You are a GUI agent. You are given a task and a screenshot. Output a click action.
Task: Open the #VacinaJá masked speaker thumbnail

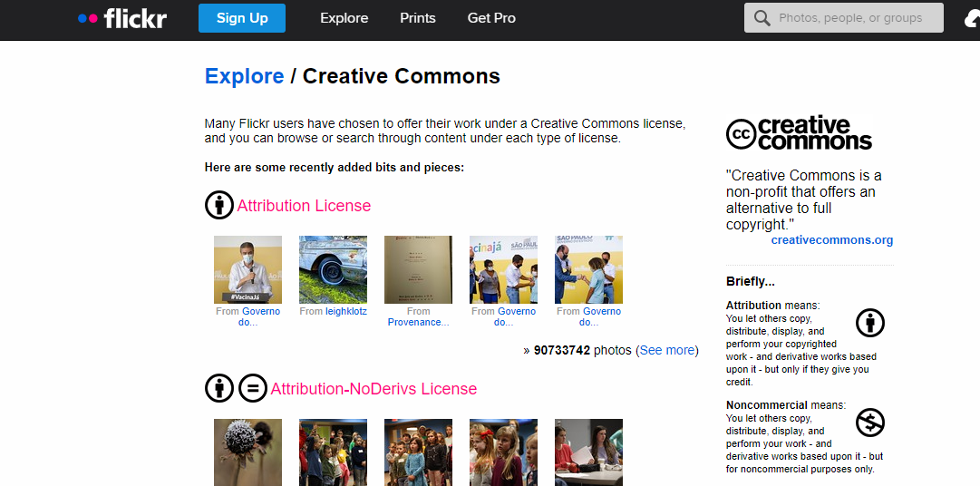pyautogui.click(x=247, y=269)
